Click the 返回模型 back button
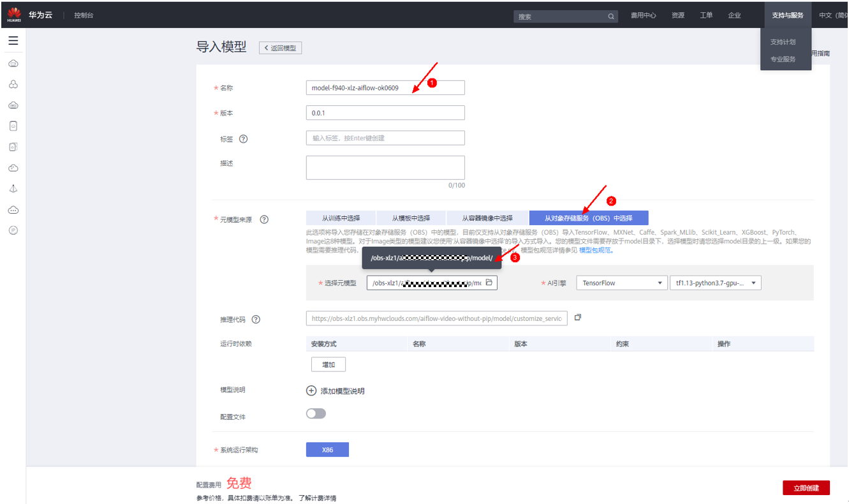 click(x=280, y=48)
